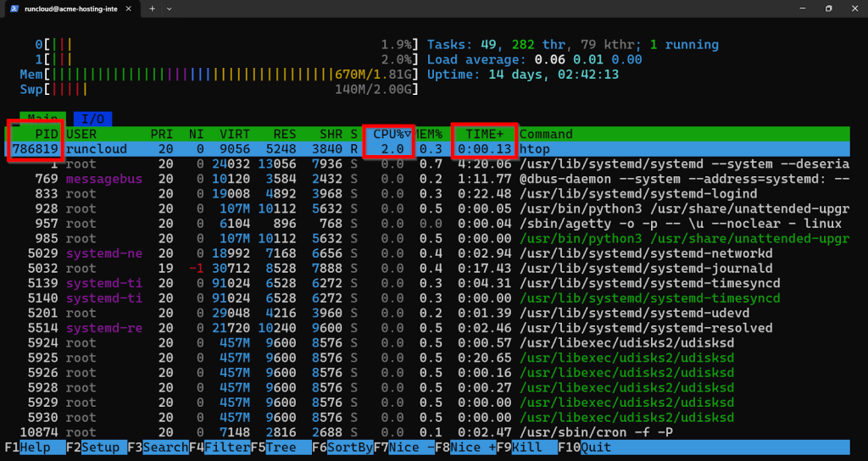Click the MEM% column header

click(x=432, y=134)
